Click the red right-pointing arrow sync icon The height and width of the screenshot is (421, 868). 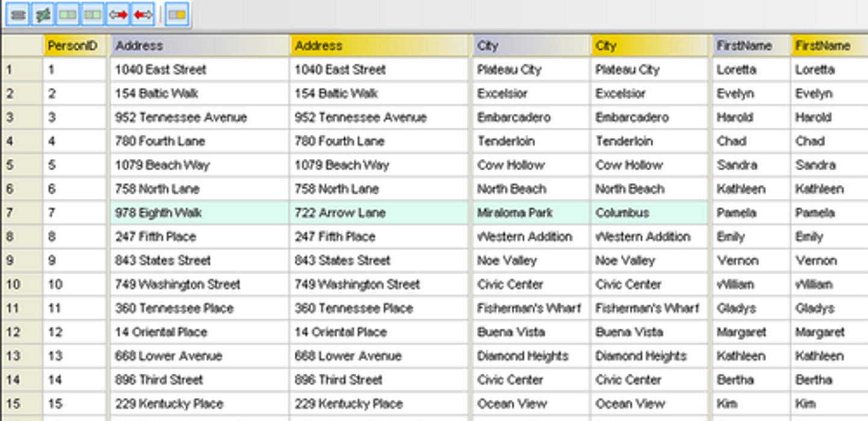pos(118,14)
